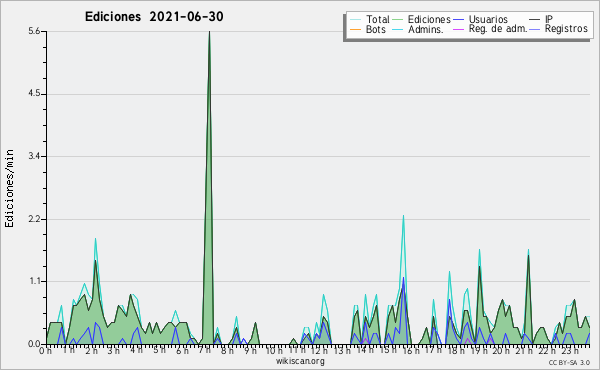The width and height of the screenshot is (600, 370).
Task: Click the '0 h' x-axis label
Action: coord(46,351)
